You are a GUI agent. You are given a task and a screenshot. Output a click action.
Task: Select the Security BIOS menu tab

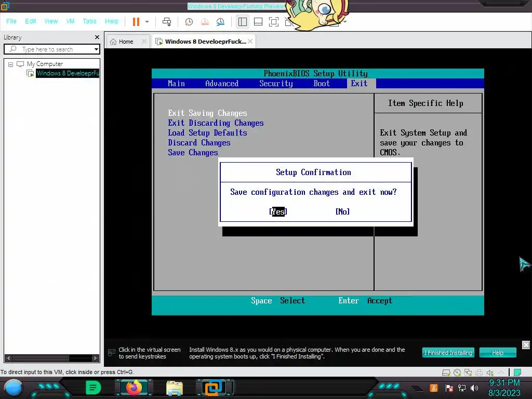click(276, 84)
